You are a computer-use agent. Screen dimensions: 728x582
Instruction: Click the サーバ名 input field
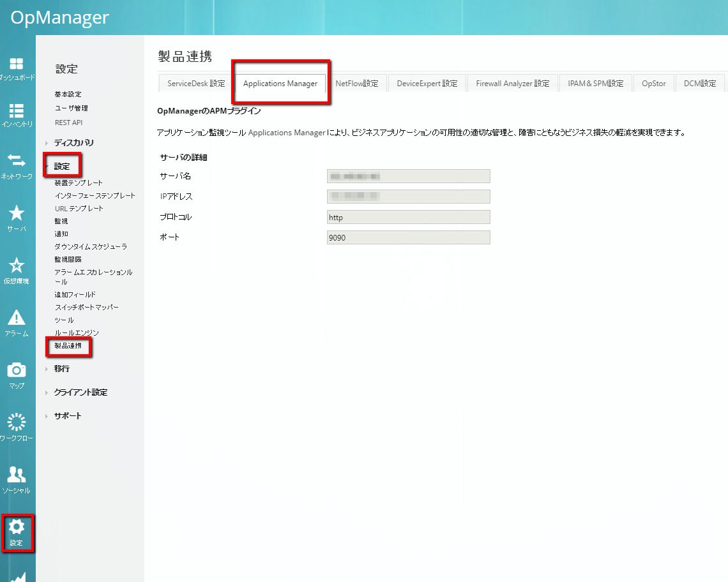pyautogui.click(x=409, y=176)
